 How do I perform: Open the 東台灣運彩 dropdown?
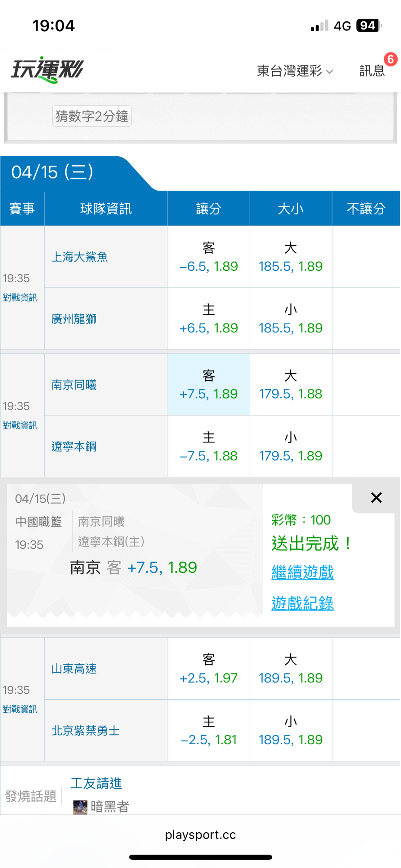tap(295, 71)
